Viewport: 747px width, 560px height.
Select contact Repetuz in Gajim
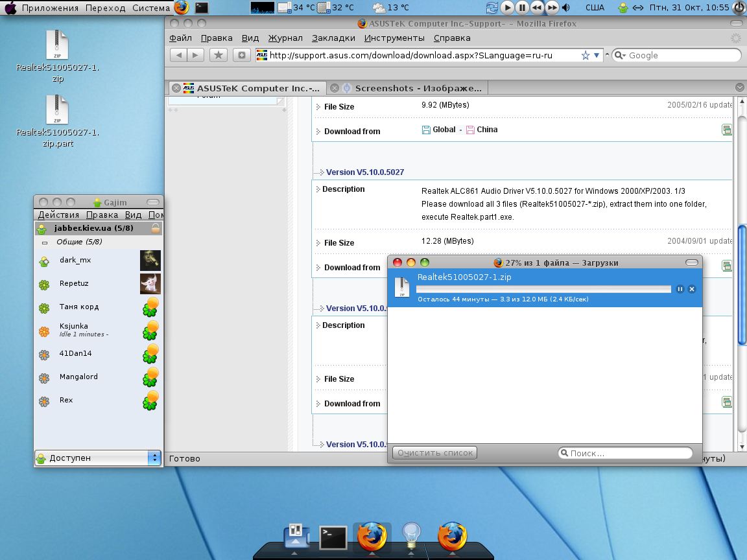click(x=99, y=283)
